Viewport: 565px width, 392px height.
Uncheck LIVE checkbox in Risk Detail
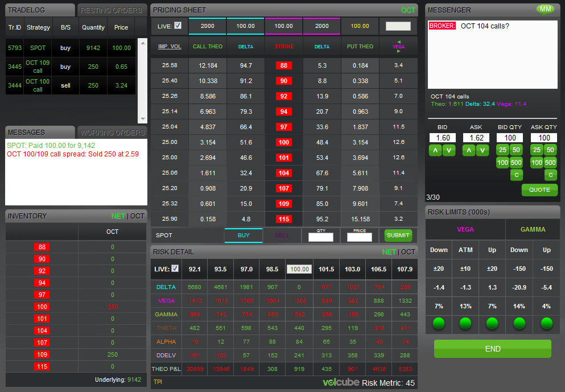(175, 269)
